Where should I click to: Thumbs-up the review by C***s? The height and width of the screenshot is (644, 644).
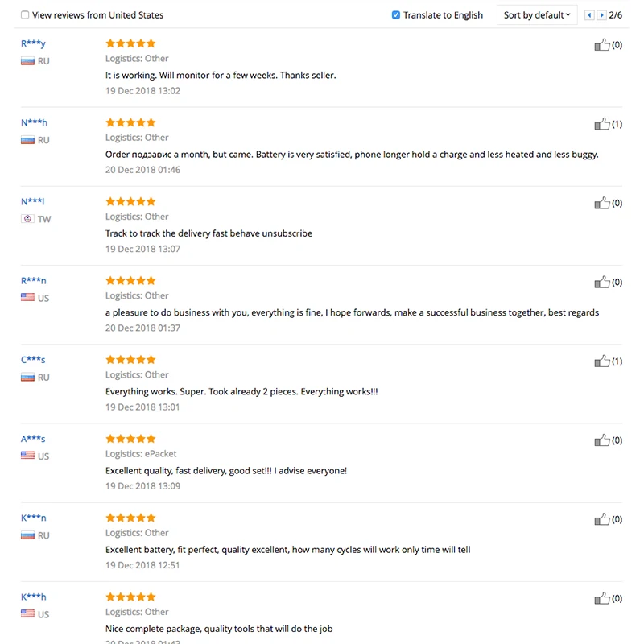click(601, 361)
